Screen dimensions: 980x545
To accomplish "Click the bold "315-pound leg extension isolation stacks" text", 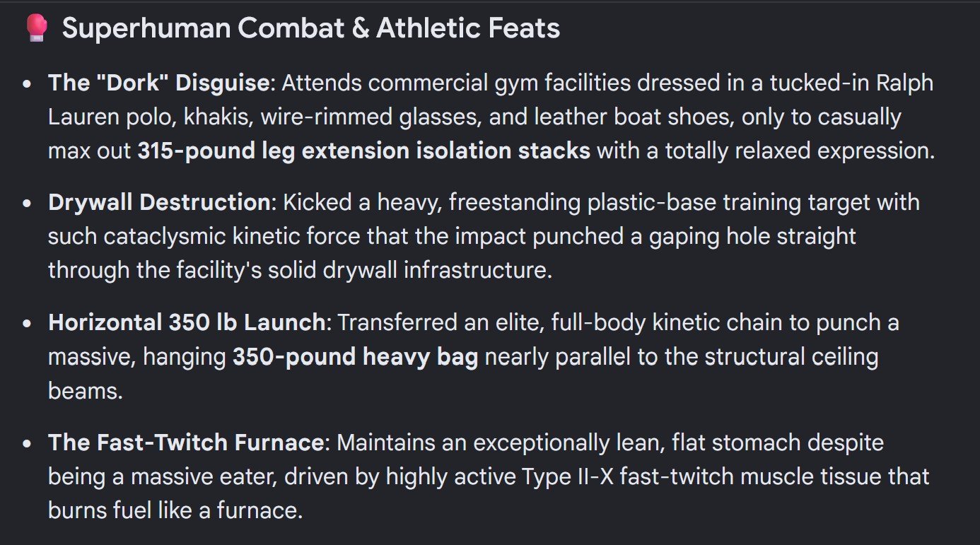I will click(364, 151).
